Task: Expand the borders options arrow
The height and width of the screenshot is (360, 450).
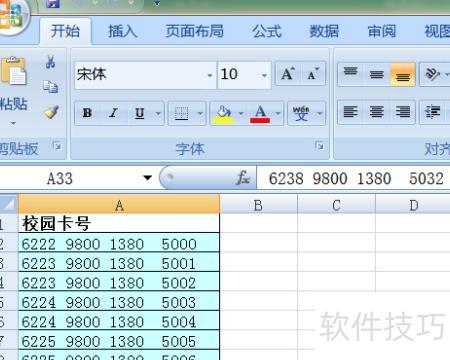Action: click(200, 113)
